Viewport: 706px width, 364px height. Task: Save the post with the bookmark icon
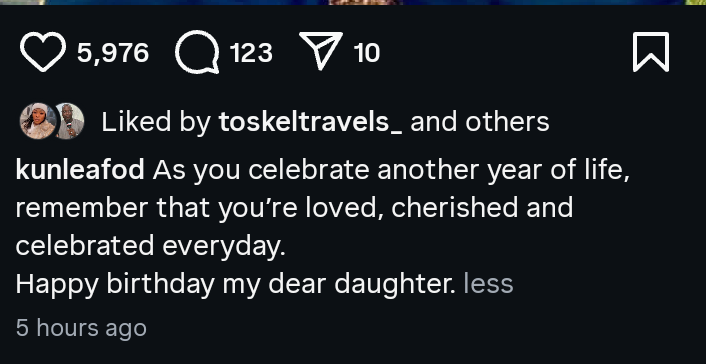[651, 52]
